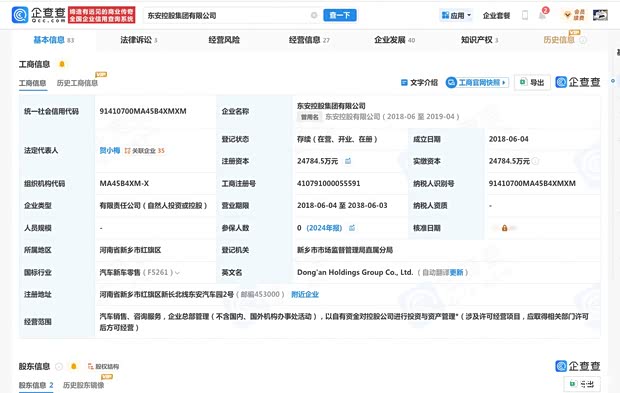
Task: Select the 历史股东镜像 sub-tab
Action: tap(83, 385)
